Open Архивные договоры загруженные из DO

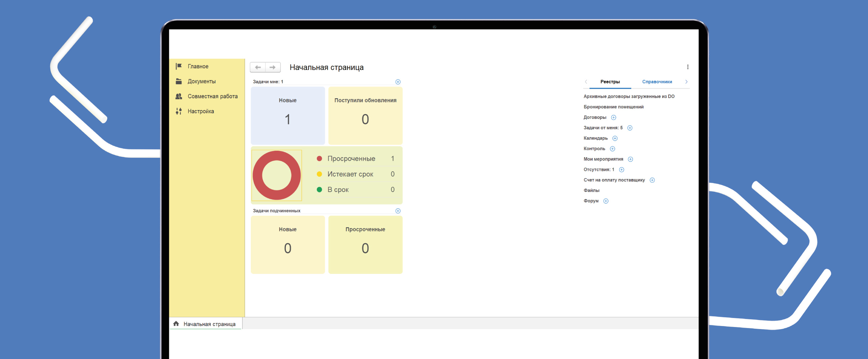click(629, 97)
